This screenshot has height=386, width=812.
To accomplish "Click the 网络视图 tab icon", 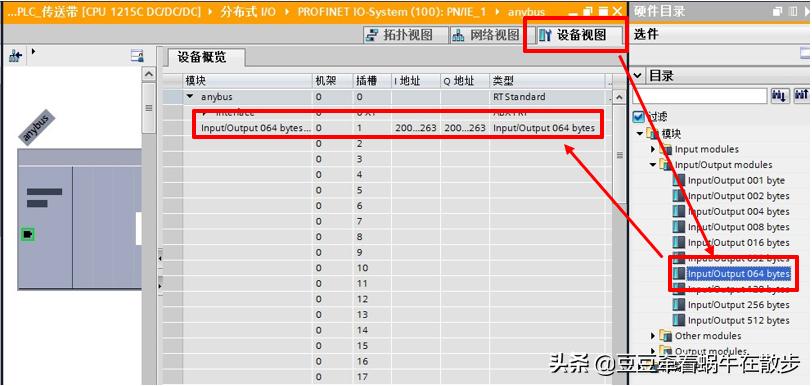I will 458,35.
